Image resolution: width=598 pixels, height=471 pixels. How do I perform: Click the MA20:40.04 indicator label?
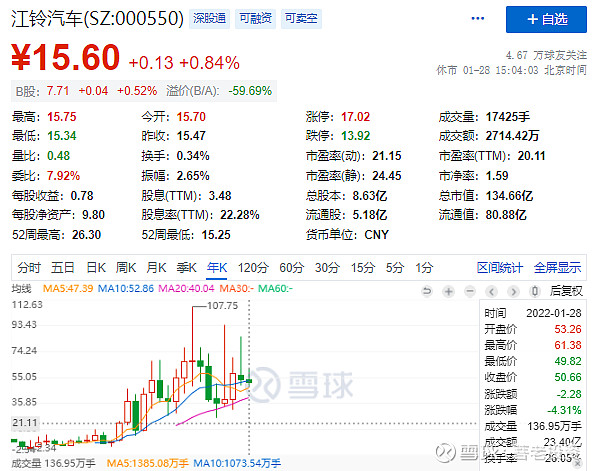click(x=186, y=289)
